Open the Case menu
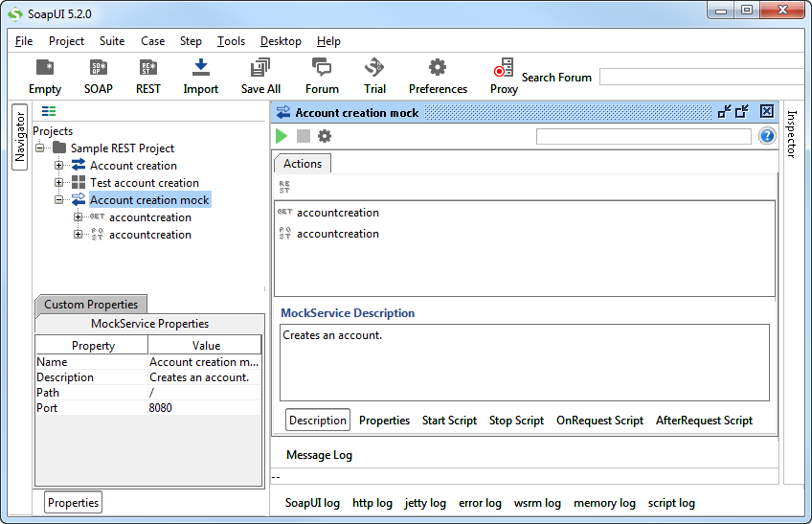 [153, 41]
